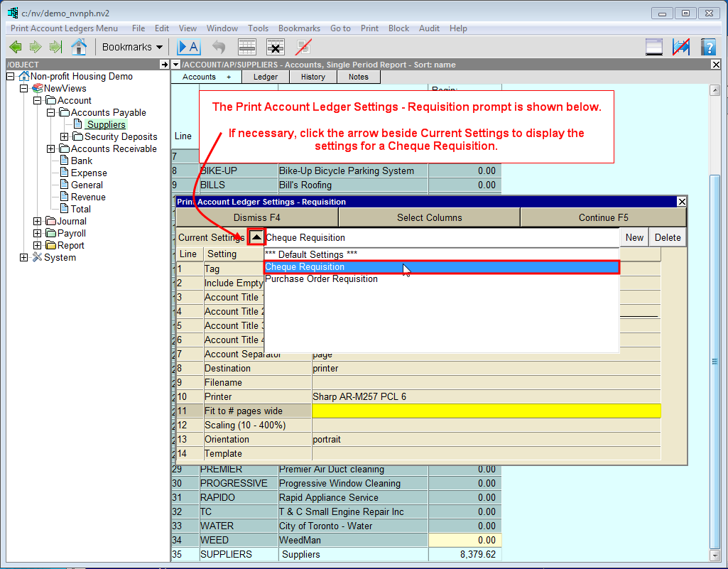The image size is (728, 569).
Task: Click the delete row icon with X
Action: 276,47
